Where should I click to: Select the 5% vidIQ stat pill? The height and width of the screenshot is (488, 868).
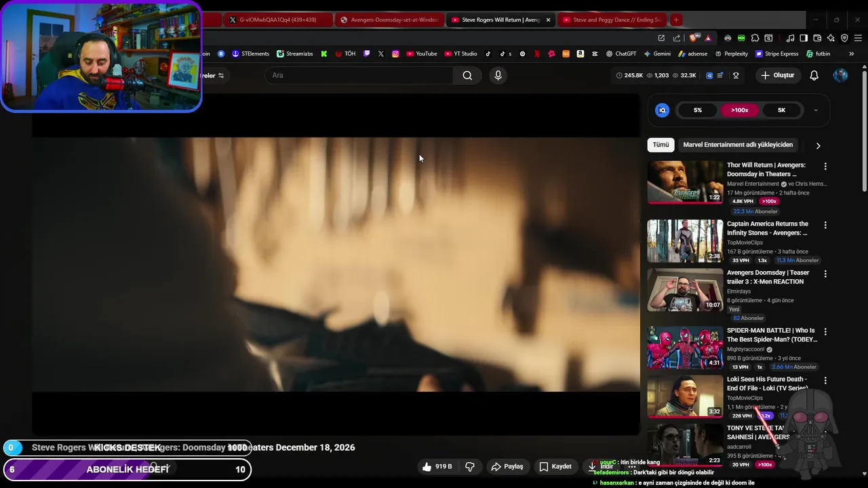[698, 110]
